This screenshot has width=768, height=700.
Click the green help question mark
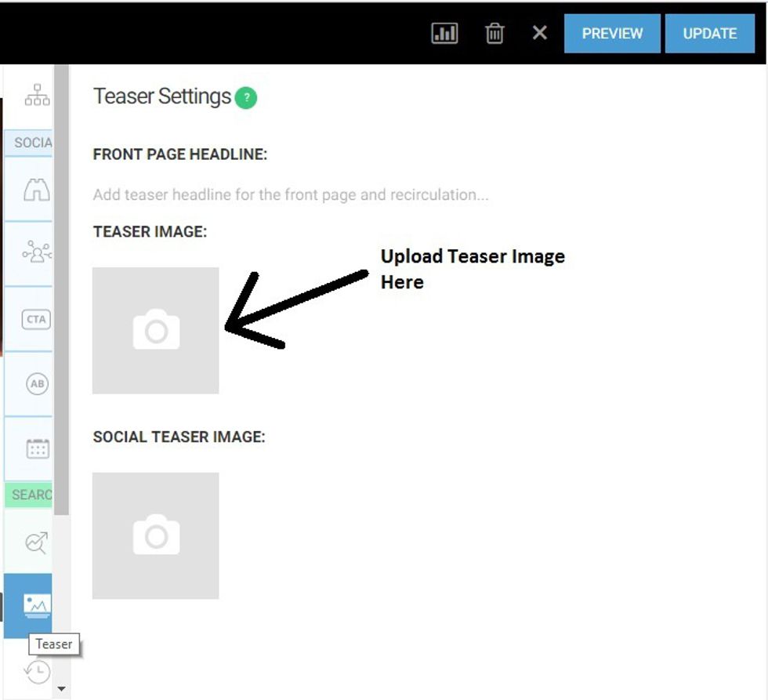[246, 98]
